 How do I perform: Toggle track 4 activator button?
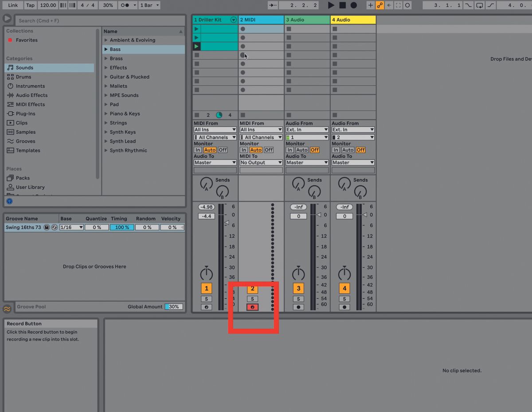coord(344,288)
